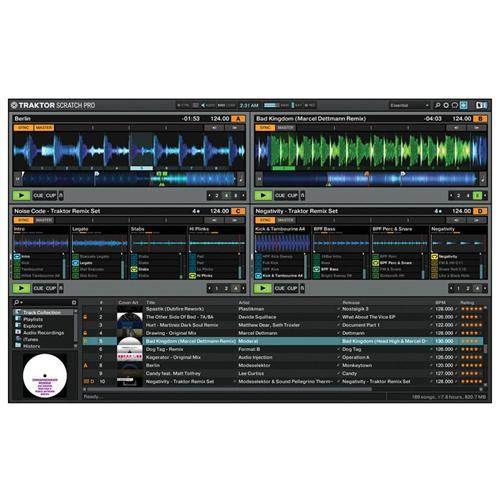
Task: Sort by the Artist column header
Action: click(x=244, y=303)
